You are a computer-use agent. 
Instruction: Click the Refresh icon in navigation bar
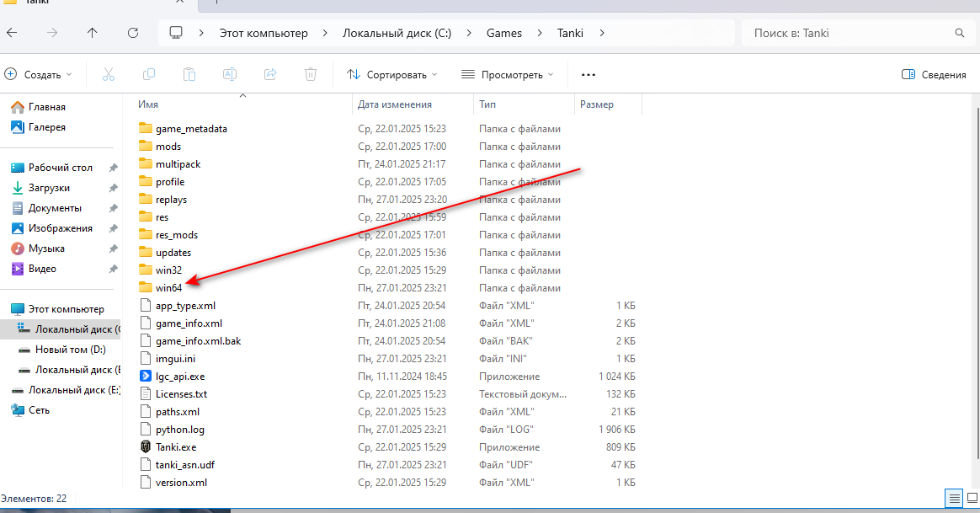click(132, 33)
